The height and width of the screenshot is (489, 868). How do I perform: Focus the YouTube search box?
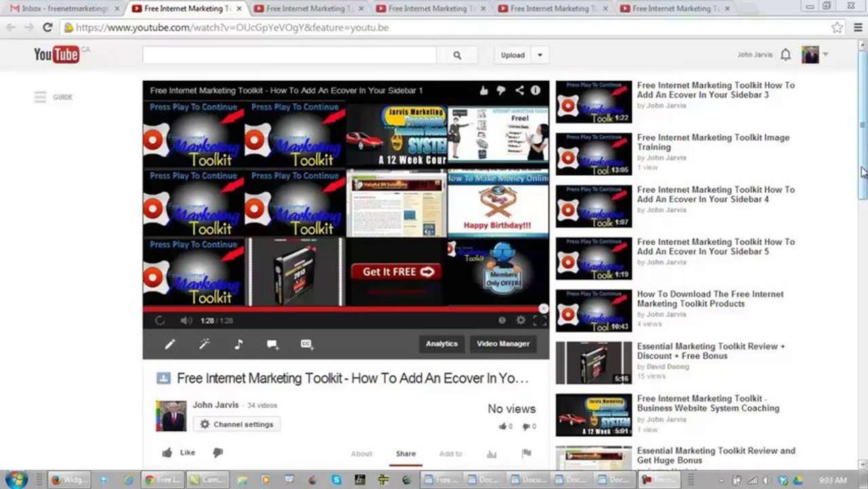point(290,56)
